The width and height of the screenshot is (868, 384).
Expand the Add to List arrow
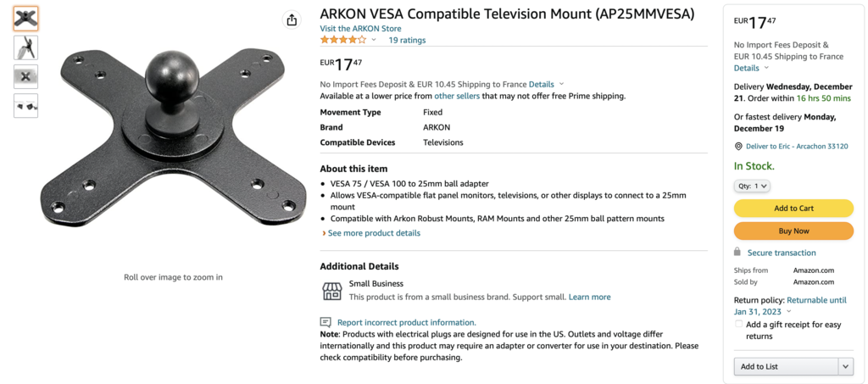846,366
